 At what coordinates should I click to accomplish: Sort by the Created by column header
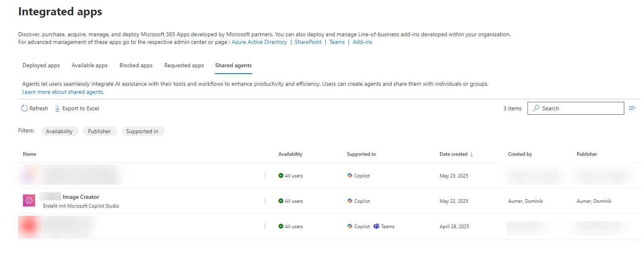520,154
